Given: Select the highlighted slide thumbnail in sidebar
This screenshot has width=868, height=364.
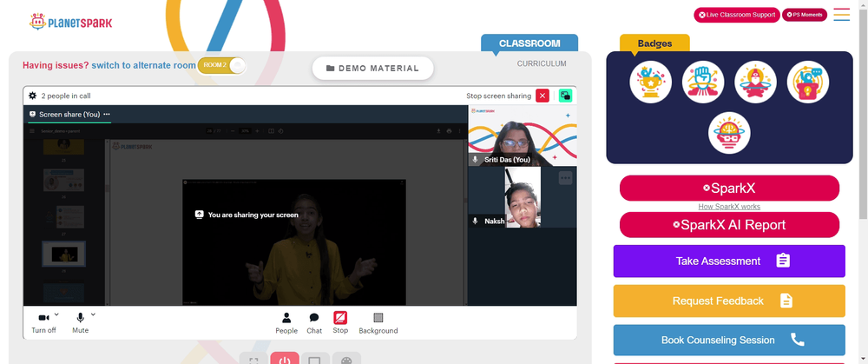Looking at the screenshot, I should [x=63, y=255].
